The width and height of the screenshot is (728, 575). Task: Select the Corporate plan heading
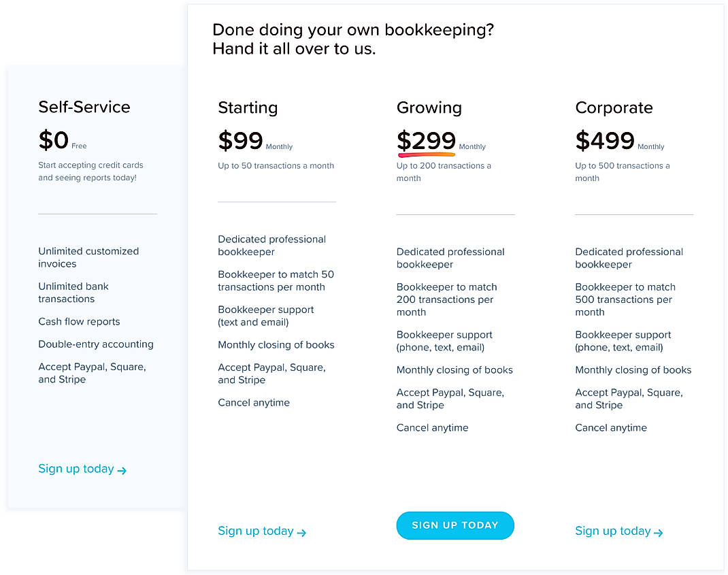click(x=614, y=108)
